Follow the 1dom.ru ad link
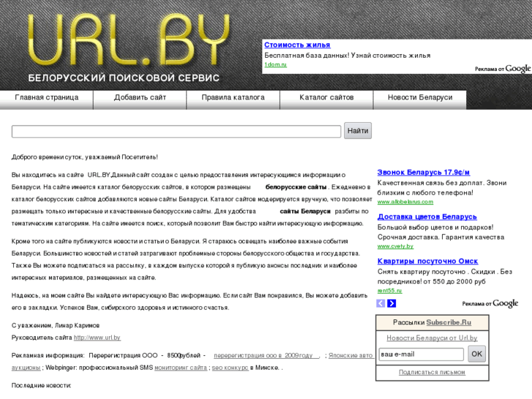The image size is (532, 399). [x=275, y=64]
